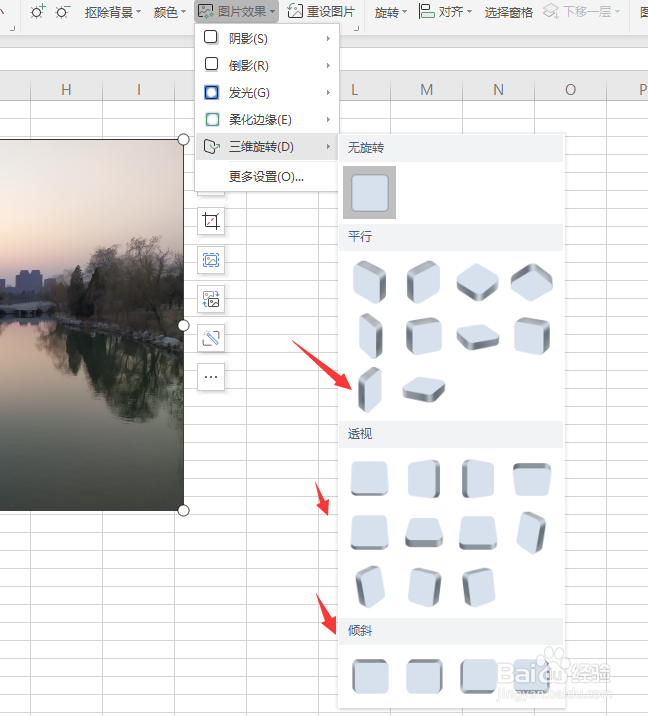Click the picture's bottom-right resize handle
The height and width of the screenshot is (716, 648).
coord(184,511)
